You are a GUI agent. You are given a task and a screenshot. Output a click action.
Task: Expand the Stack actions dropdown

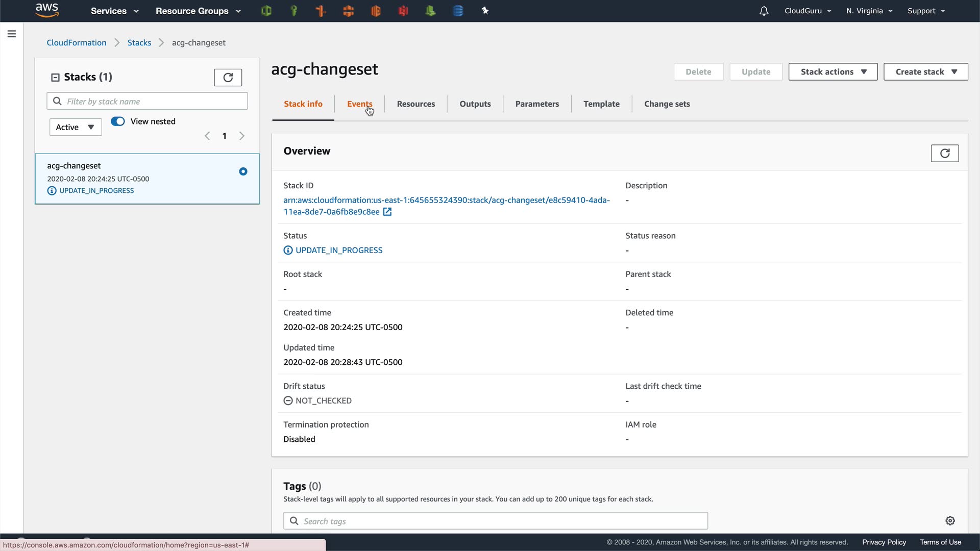pos(832,72)
